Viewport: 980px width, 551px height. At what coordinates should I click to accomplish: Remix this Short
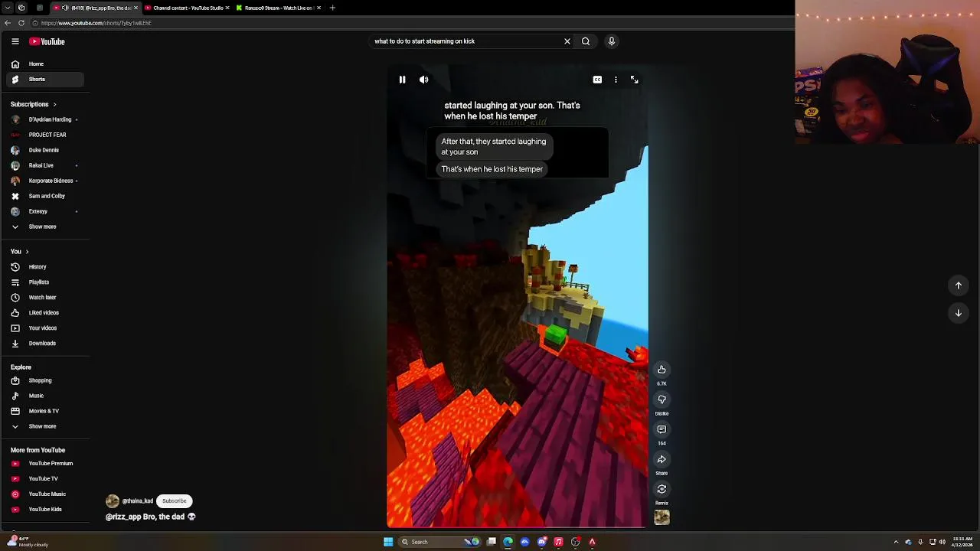[x=661, y=489]
